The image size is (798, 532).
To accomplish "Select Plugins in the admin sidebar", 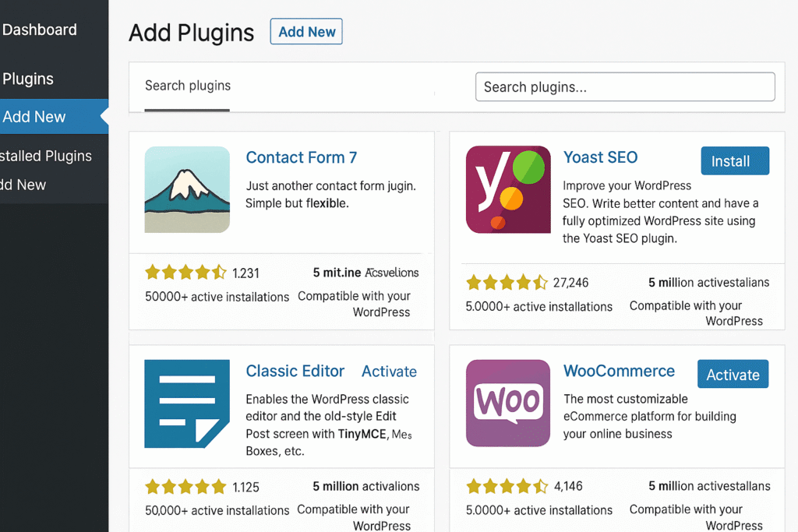I will (28, 79).
